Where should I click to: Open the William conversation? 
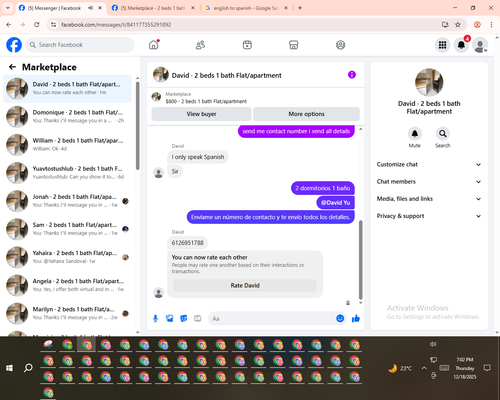67,145
